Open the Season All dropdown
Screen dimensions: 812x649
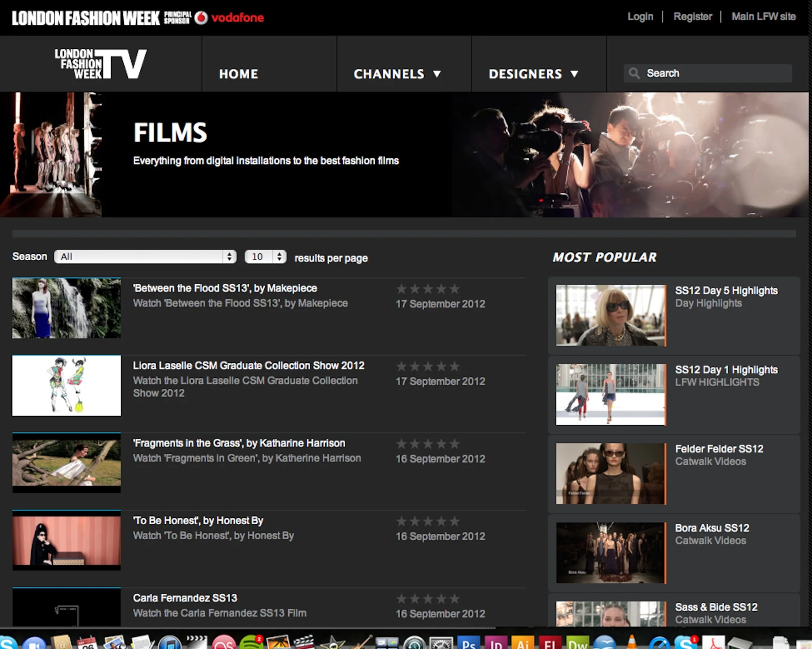(x=145, y=256)
